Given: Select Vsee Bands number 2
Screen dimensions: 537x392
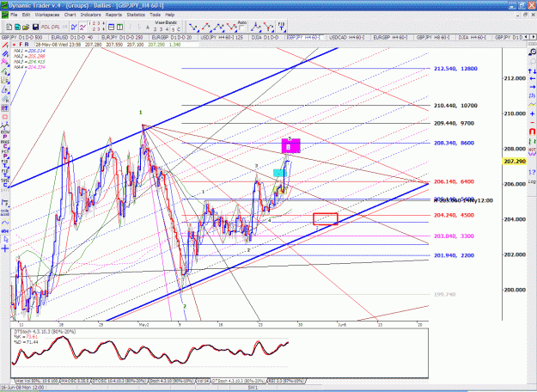Looking at the screenshot, I should point(156,29).
